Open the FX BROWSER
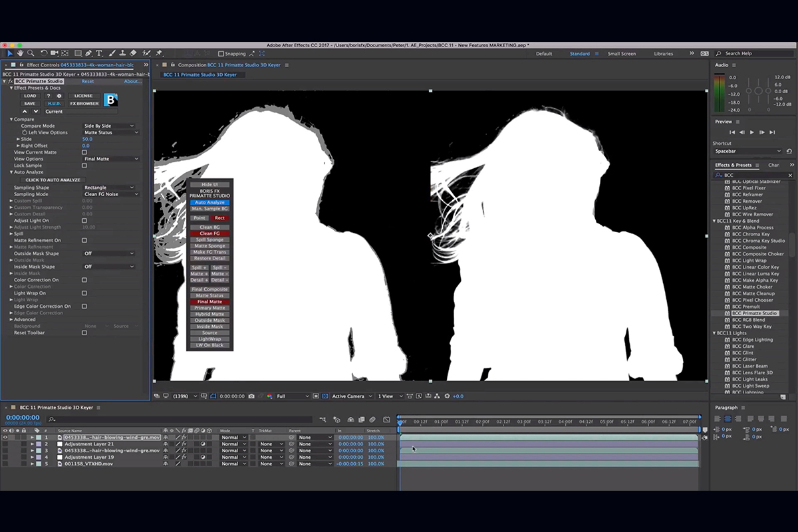 (84, 103)
